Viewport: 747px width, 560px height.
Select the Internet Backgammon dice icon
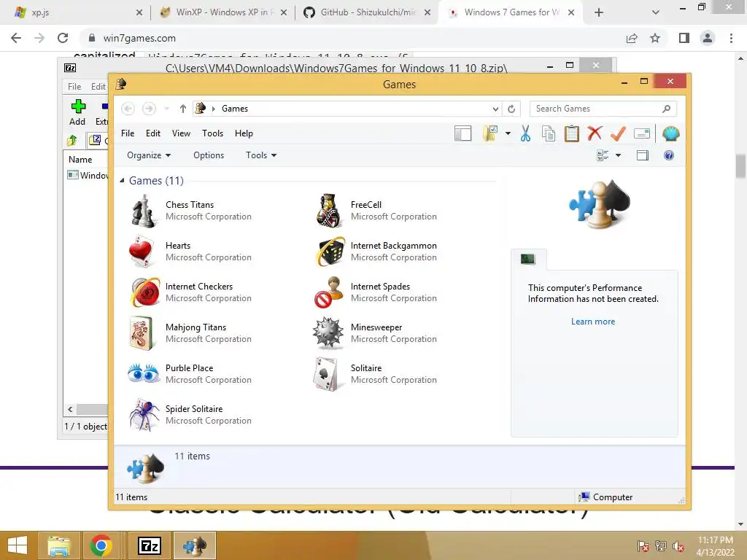tap(330, 252)
